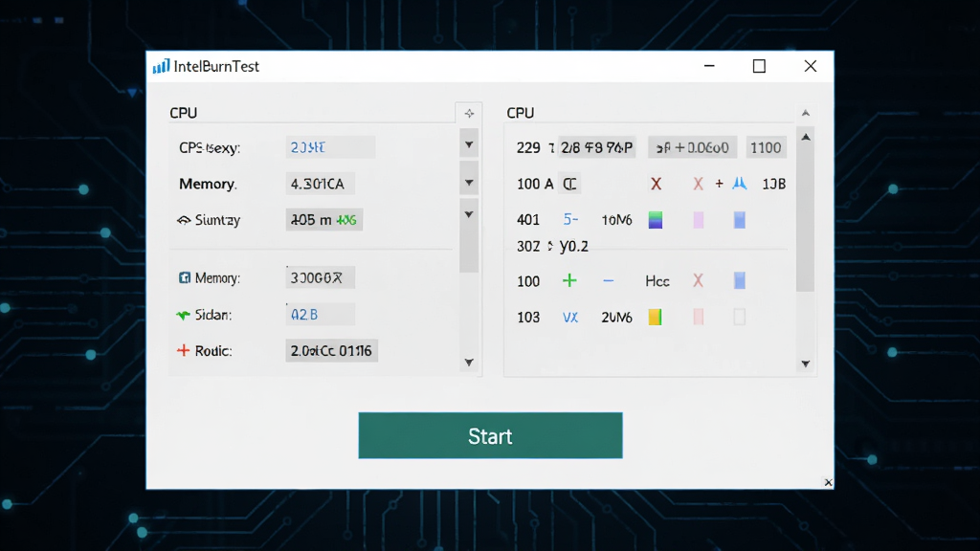
Task: Click the Sidan value field A2 B
Action: point(320,314)
